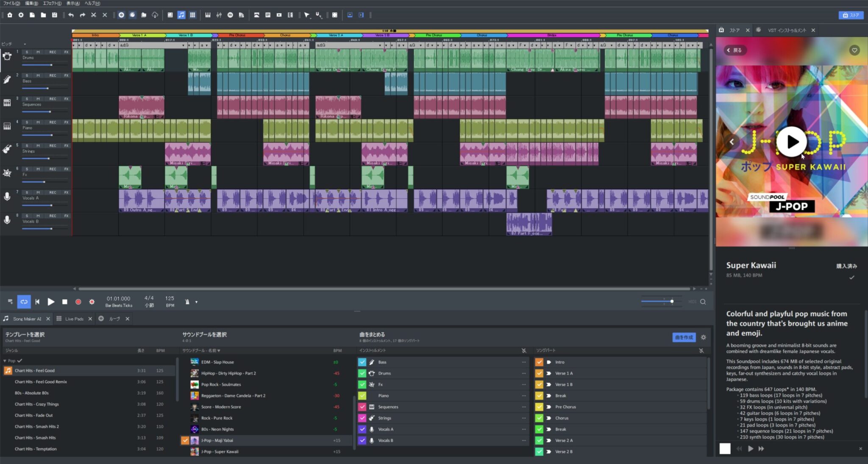This screenshot has width=868, height=464.
Task: Open the ピッチ dropdown above track headers
Action: (x=25, y=44)
